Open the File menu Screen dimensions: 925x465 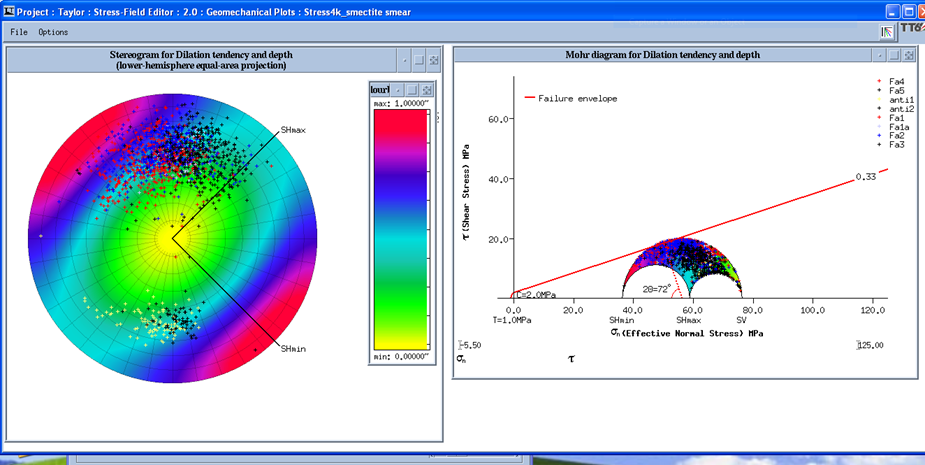(19, 32)
